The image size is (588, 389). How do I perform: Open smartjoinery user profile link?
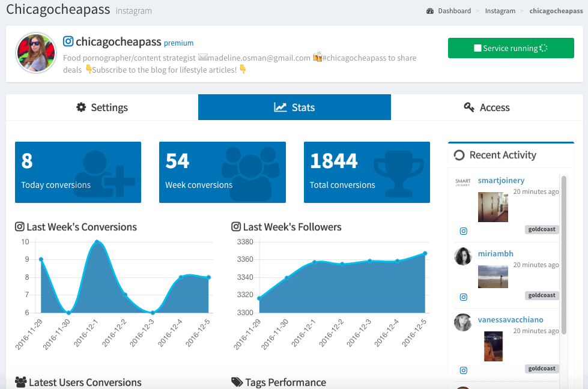point(501,181)
